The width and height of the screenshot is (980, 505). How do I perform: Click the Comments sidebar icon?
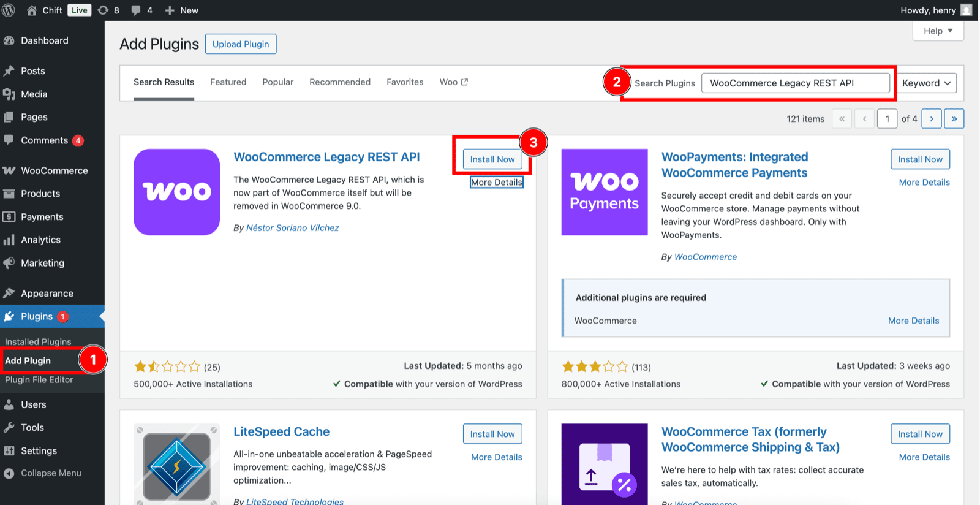coord(9,140)
